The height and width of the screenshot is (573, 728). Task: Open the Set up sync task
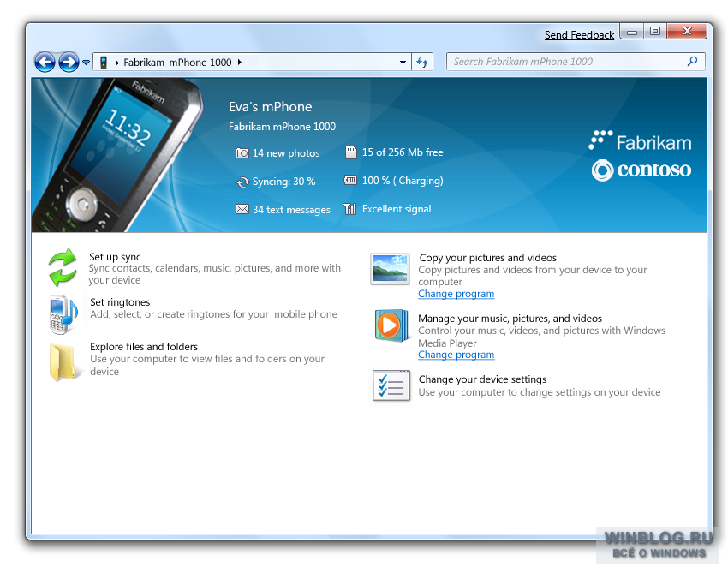coord(115,257)
